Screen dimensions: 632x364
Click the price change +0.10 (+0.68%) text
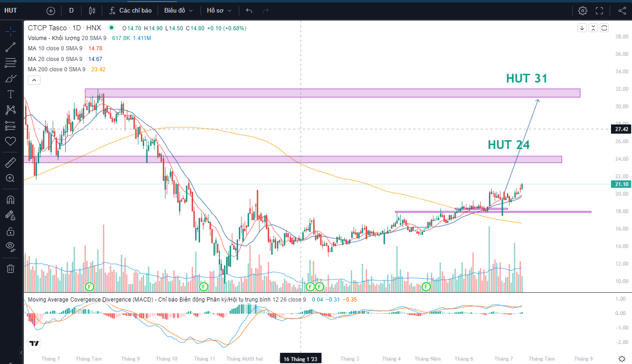pyautogui.click(x=227, y=28)
